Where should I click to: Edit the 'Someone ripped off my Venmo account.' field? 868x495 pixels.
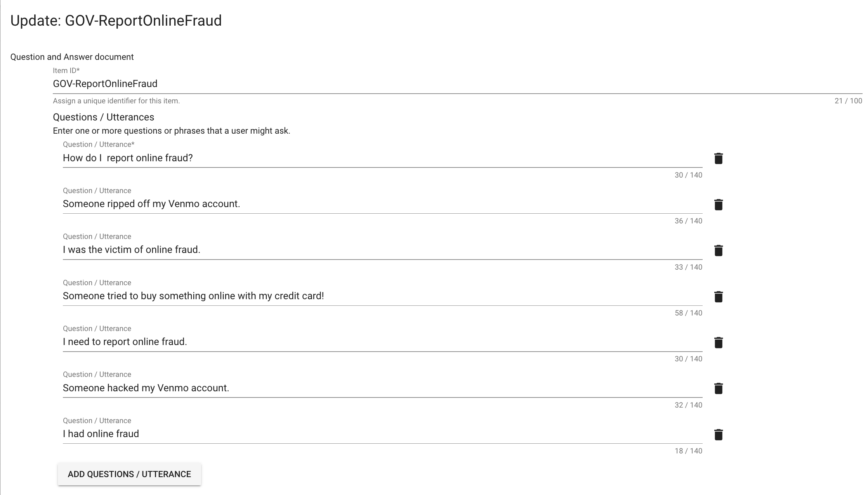[382, 204]
